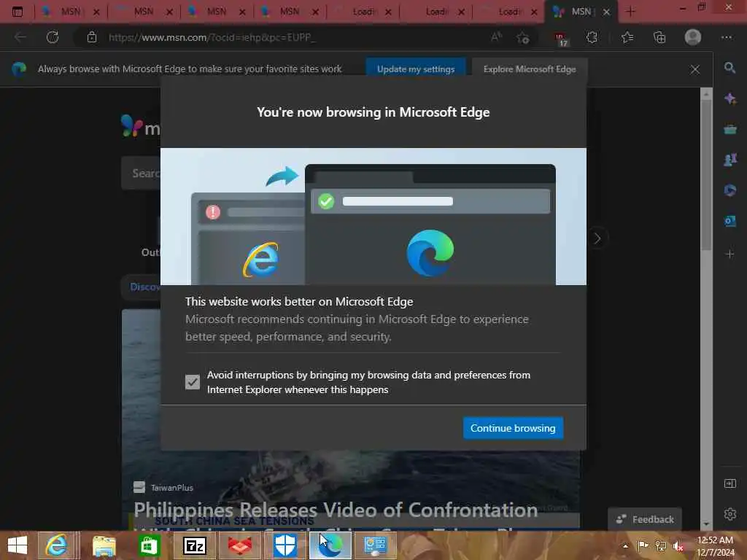Click Explore Microsoft Edge button
Viewport: 747px width, 560px height.
(x=530, y=69)
